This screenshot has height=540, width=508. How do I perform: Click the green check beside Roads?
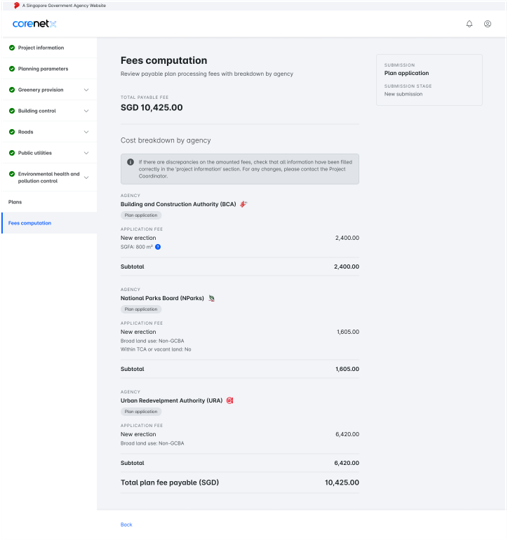12,132
